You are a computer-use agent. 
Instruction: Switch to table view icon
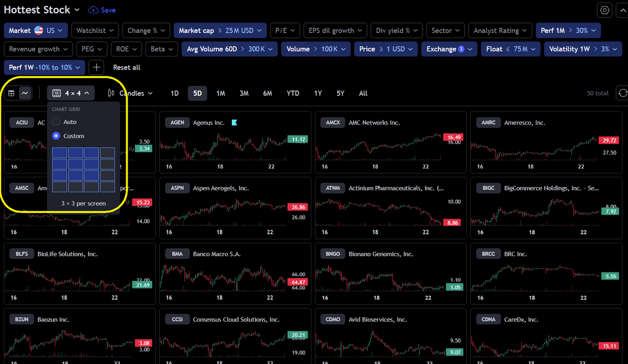tap(11, 93)
